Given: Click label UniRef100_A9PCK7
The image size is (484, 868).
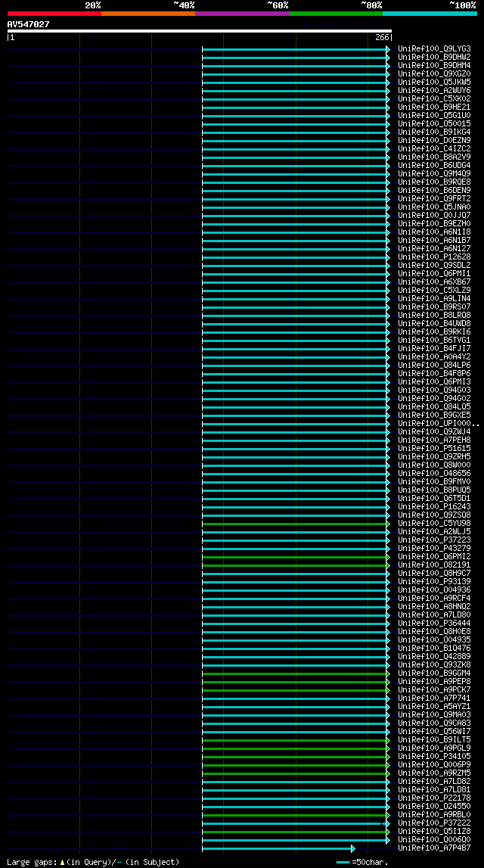Looking at the screenshot, I should click(x=434, y=690).
